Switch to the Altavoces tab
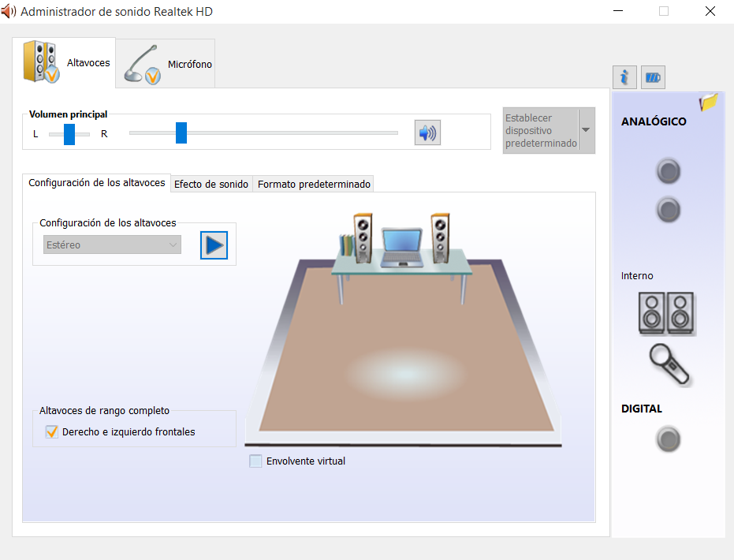 [64, 62]
